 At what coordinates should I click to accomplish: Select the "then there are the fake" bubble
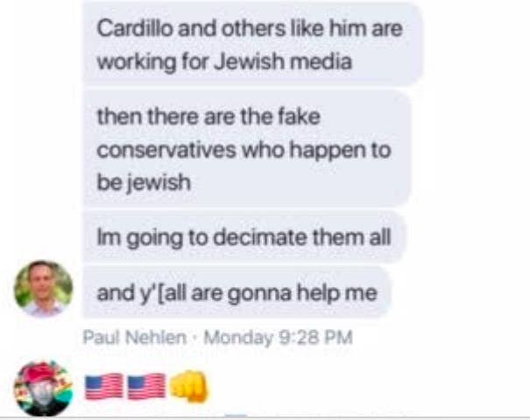pos(247,149)
